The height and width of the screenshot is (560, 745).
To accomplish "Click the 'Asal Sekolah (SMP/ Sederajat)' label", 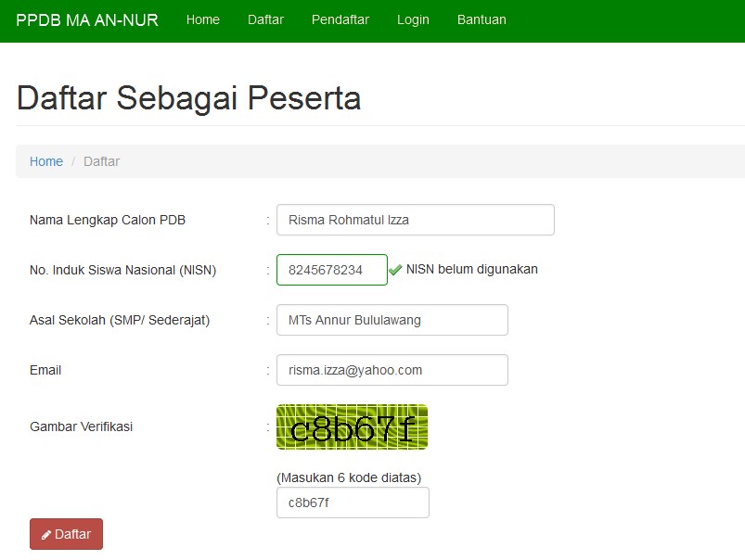I will 120,320.
